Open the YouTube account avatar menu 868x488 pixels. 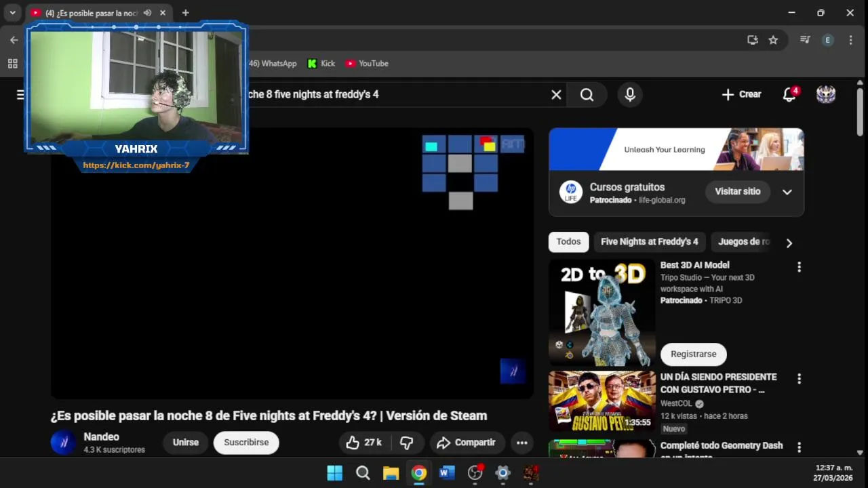pos(825,94)
